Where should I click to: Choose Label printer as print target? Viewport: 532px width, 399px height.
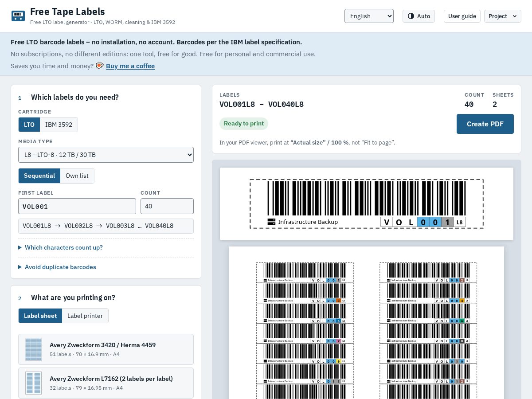(x=85, y=316)
